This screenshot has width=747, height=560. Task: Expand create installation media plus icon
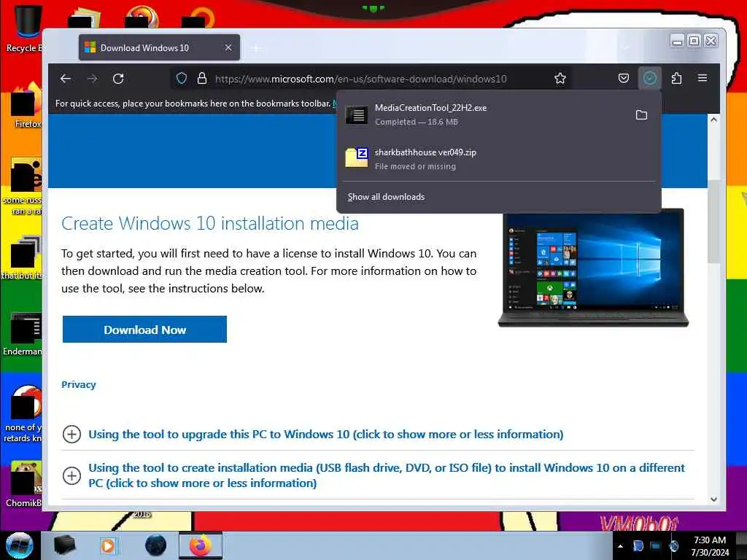(72, 475)
